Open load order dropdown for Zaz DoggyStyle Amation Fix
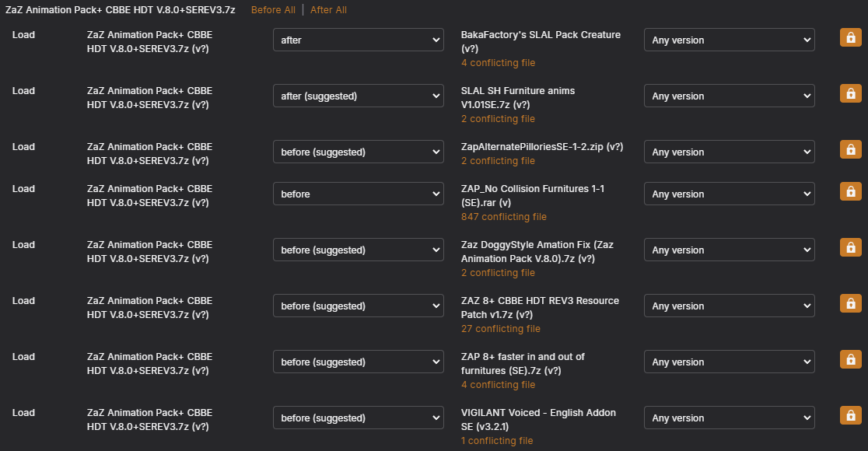This screenshot has height=451, width=868. (358, 250)
